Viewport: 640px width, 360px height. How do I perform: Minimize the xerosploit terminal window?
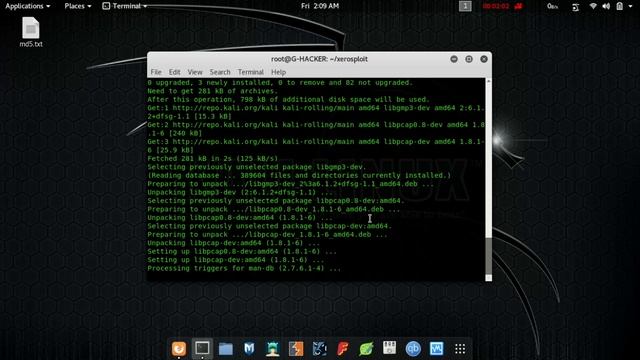point(454,59)
